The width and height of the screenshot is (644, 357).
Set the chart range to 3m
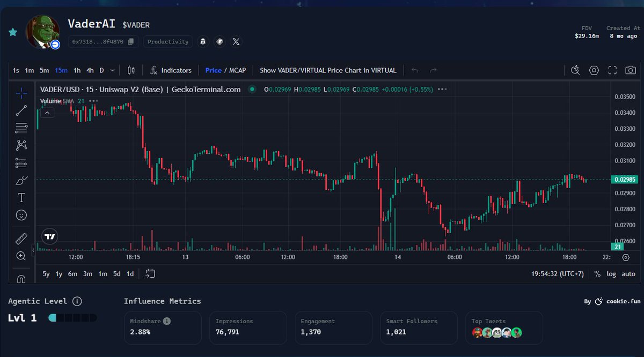tap(87, 274)
